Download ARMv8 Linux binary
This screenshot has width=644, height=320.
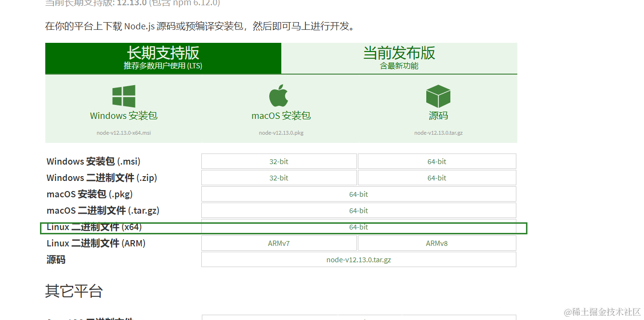point(437,243)
